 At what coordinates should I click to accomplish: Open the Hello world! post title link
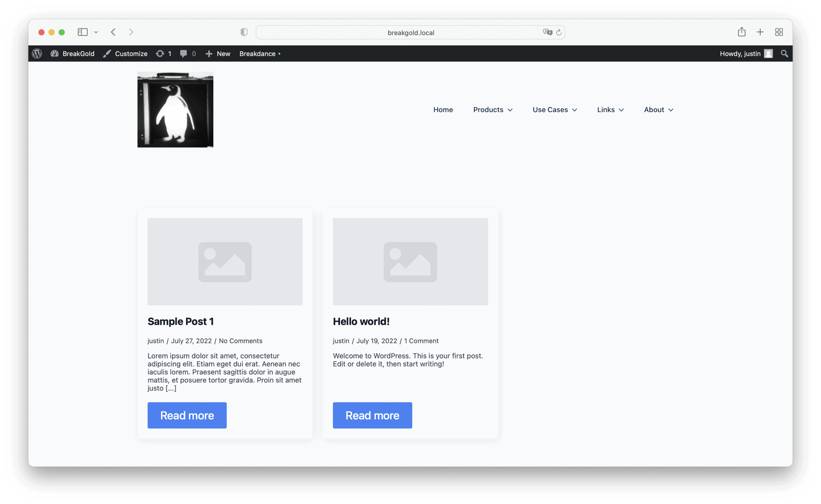click(361, 321)
